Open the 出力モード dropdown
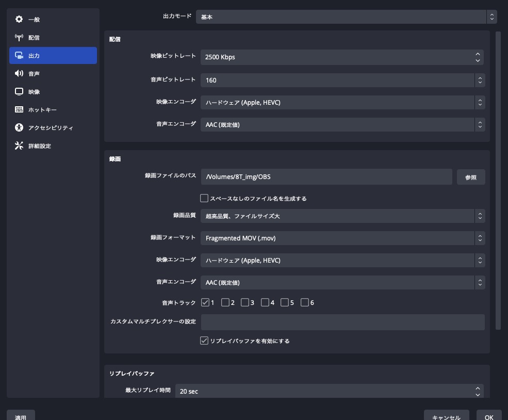The image size is (508, 420). click(x=347, y=17)
